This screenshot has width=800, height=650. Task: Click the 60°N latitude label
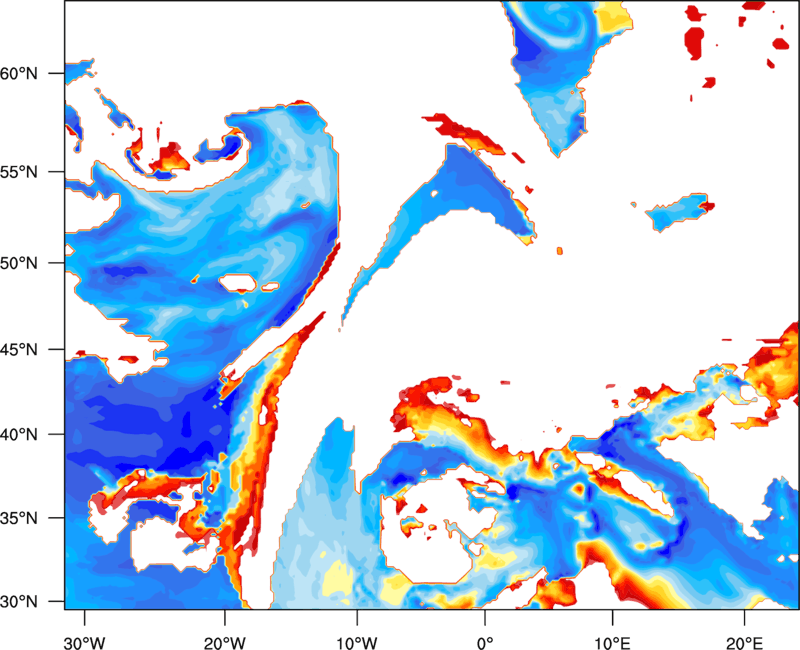(19, 73)
